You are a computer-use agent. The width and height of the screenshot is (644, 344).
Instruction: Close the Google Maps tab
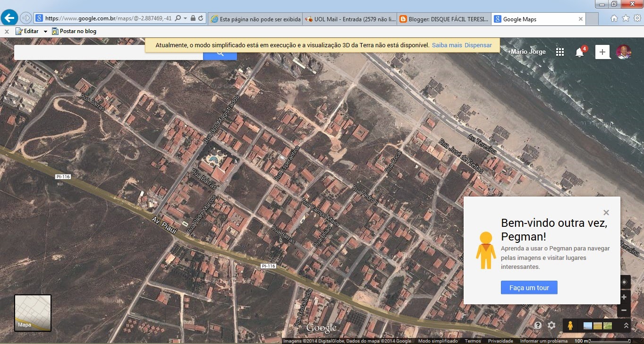pyautogui.click(x=581, y=19)
